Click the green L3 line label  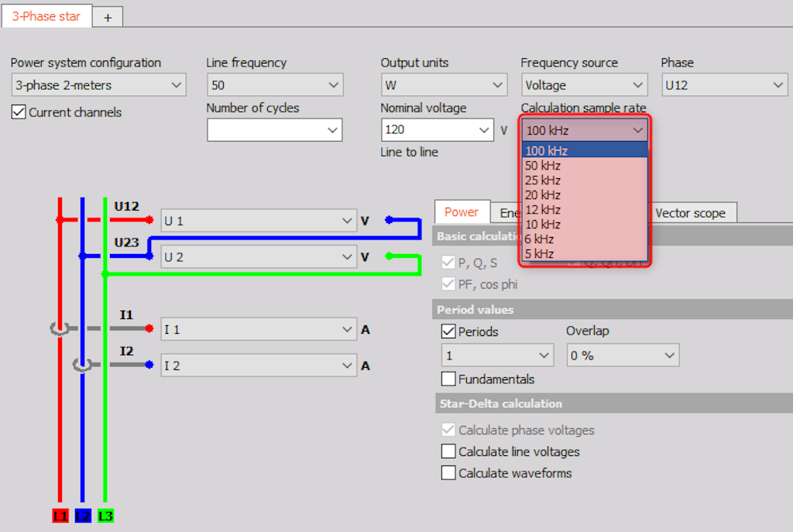pyautogui.click(x=105, y=516)
